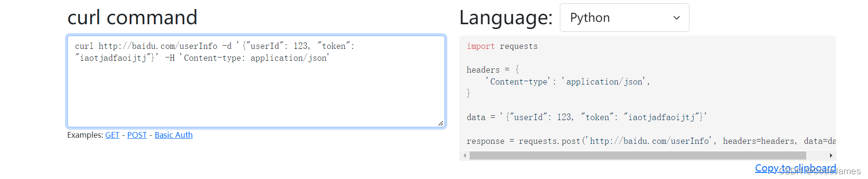
Task: Open the Python language dropdown
Action: (x=624, y=18)
